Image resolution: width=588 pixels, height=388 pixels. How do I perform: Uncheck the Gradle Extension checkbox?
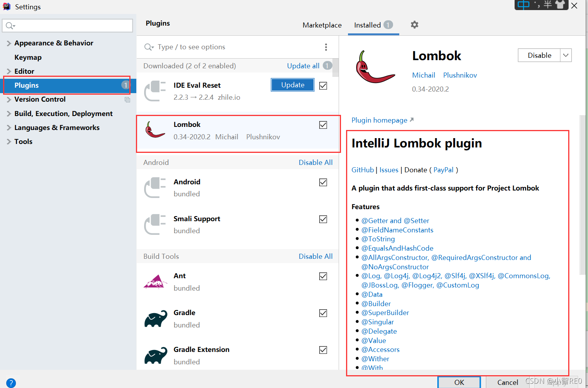point(323,350)
